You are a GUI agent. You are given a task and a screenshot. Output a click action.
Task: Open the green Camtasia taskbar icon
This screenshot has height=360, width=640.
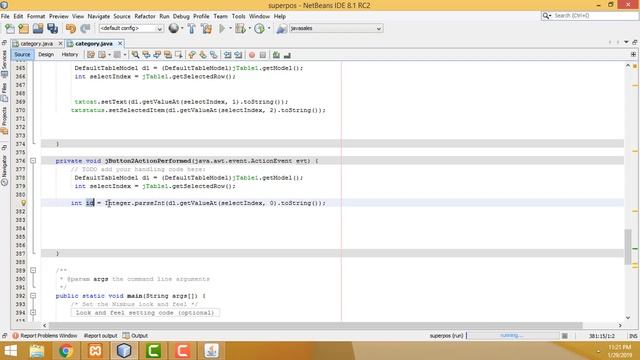(x=153, y=351)
